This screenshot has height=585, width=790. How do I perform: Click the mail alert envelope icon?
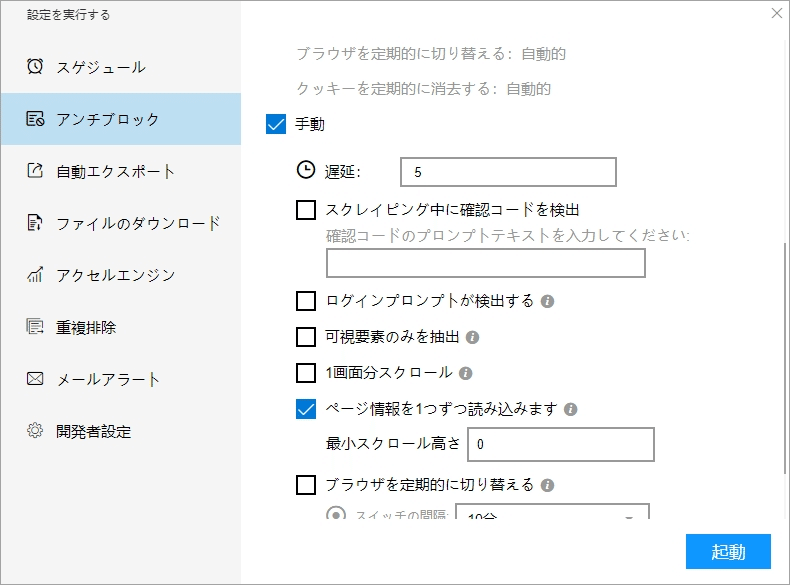coord(35,379)
